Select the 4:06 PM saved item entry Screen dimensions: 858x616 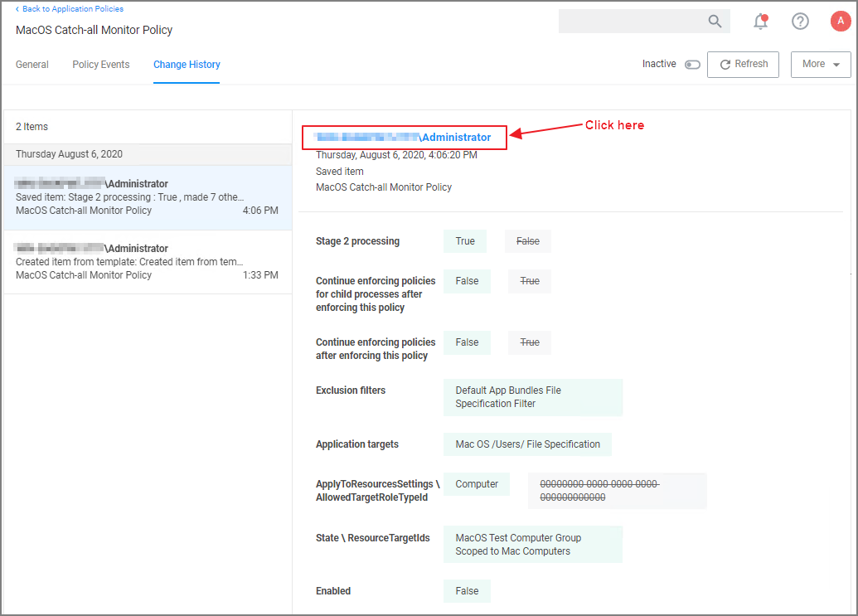[x=147, y=197]
